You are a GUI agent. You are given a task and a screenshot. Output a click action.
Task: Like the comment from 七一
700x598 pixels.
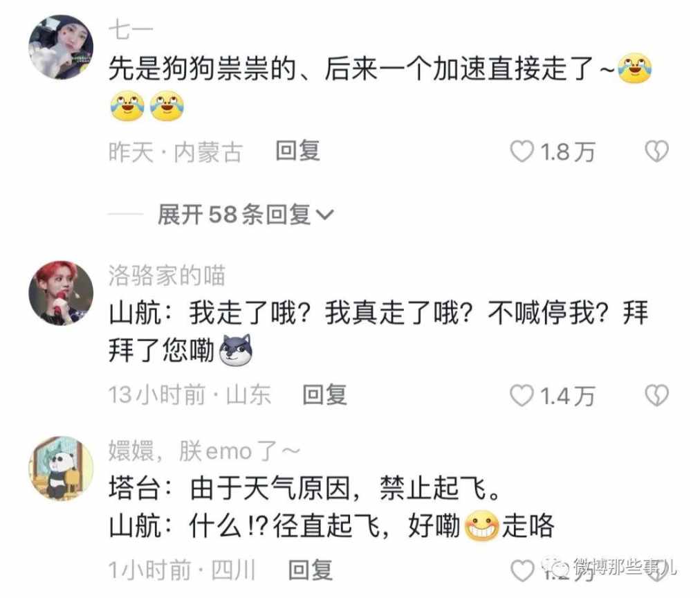coord(522,152)
